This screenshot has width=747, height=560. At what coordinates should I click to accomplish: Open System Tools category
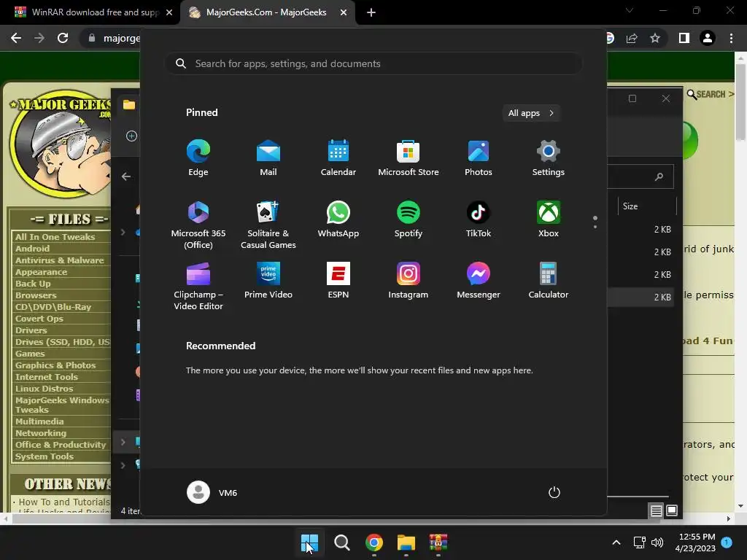44,456
